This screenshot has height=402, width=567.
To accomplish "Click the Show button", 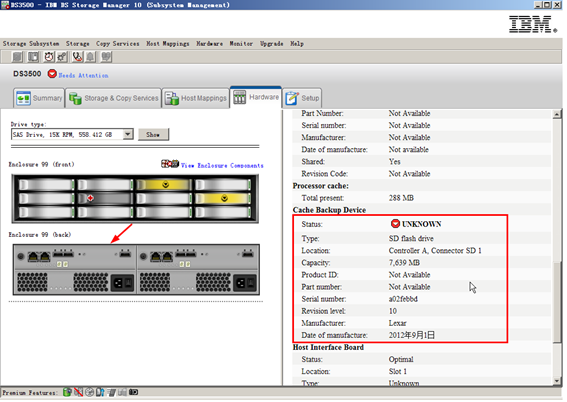I will coord(153,135).
